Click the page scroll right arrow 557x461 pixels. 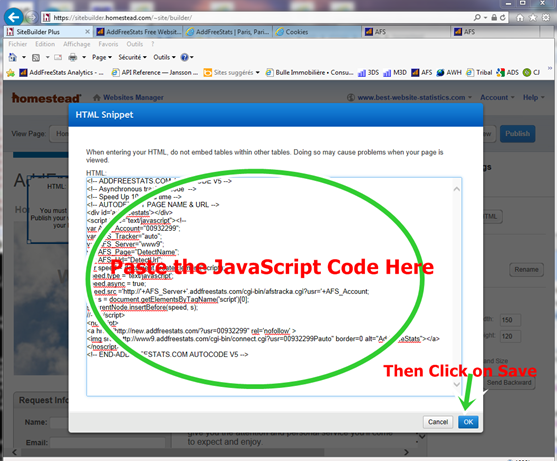tap(406, 452)
